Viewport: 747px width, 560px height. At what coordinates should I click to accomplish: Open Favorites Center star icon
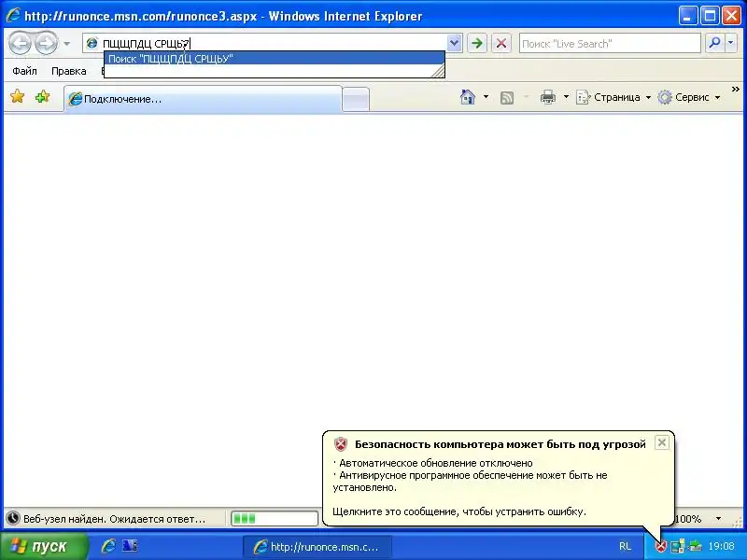click(18, 97)
